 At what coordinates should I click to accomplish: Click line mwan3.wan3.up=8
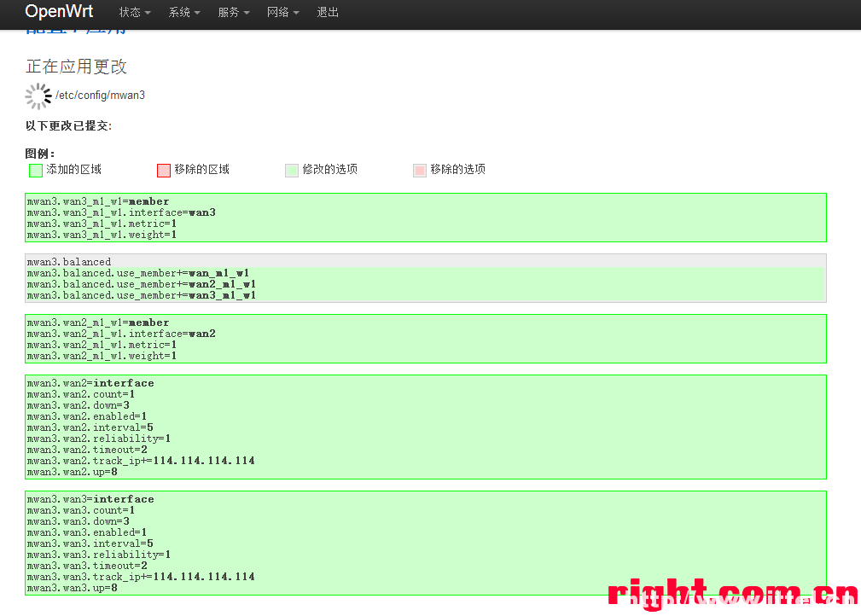(x=72, y=588)
